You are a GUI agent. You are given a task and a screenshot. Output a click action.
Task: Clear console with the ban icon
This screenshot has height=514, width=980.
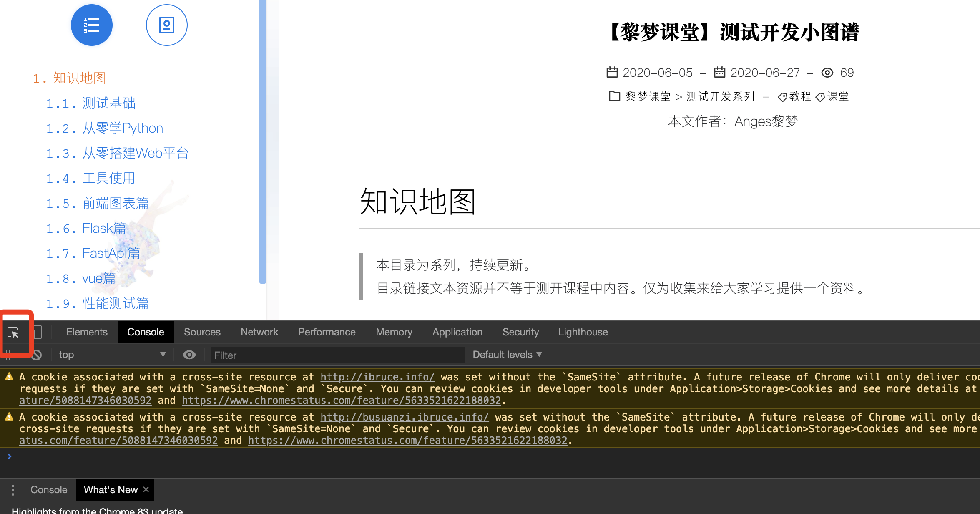(37, 355)
